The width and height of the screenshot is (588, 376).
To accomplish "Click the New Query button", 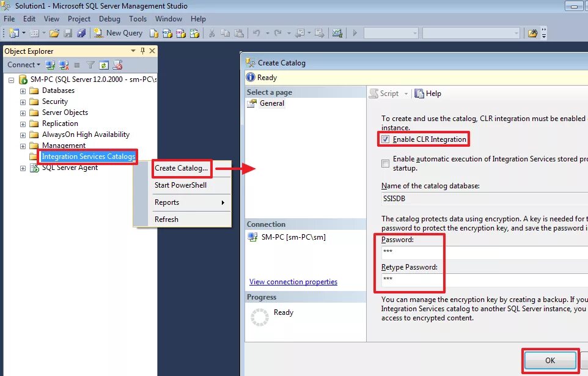I will 118,33.
